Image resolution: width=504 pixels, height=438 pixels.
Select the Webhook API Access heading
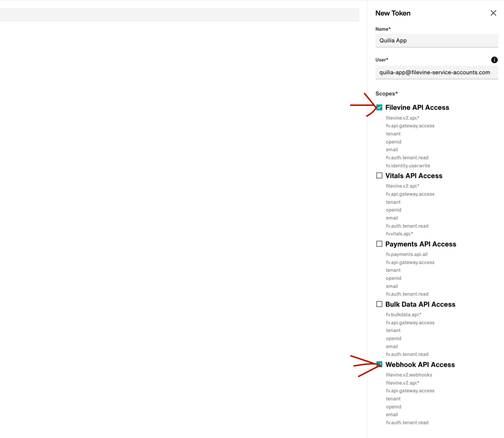click(420, 365)
